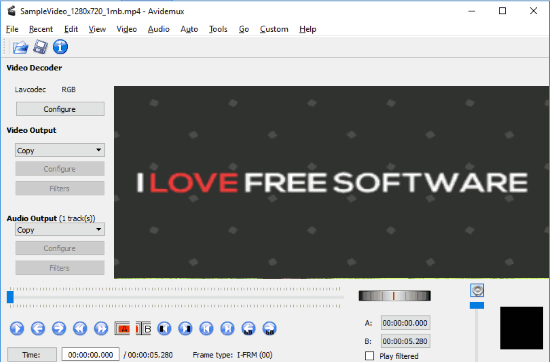550x362 pixels.
Task: Open the File menu
Action: (x=12, y=29)
